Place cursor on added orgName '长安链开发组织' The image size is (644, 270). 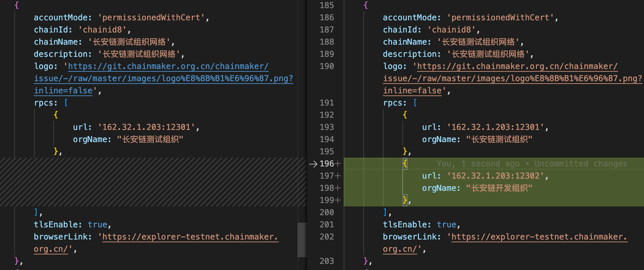pyautogui.click(x=499, y=188)
